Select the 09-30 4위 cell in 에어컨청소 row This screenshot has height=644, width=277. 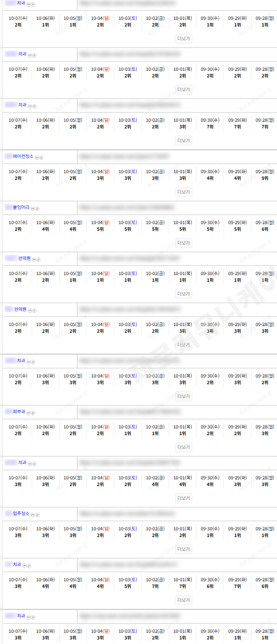click(210, 178)
